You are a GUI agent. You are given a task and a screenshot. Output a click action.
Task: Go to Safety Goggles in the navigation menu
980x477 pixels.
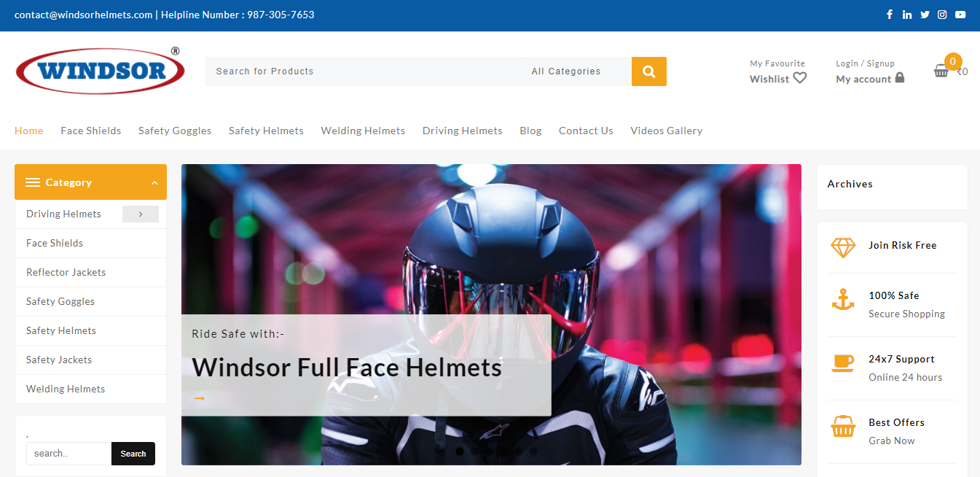175,131
